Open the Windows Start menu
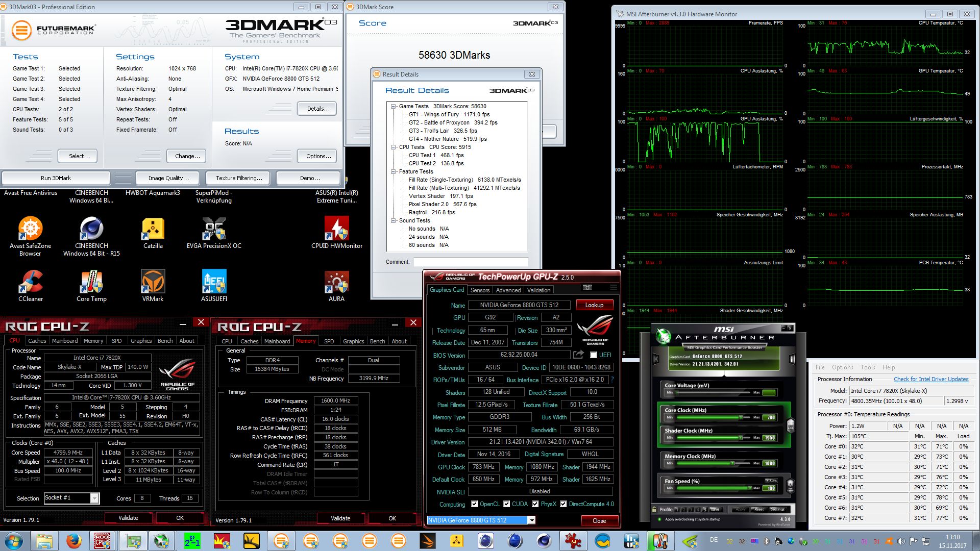The image size is (980, 551). [14, 541]
